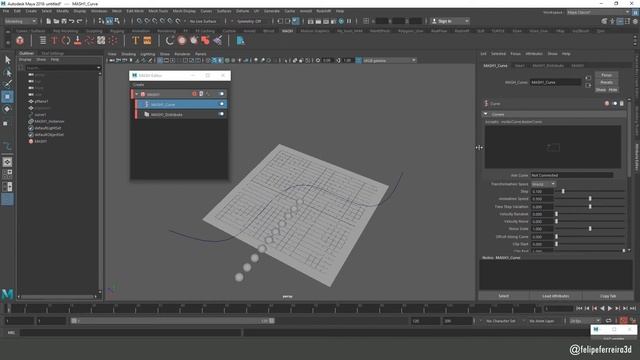Click the Focus button in Attribute Editor
The height and width of the screenshot is (360, 640).
pos(607,75)
